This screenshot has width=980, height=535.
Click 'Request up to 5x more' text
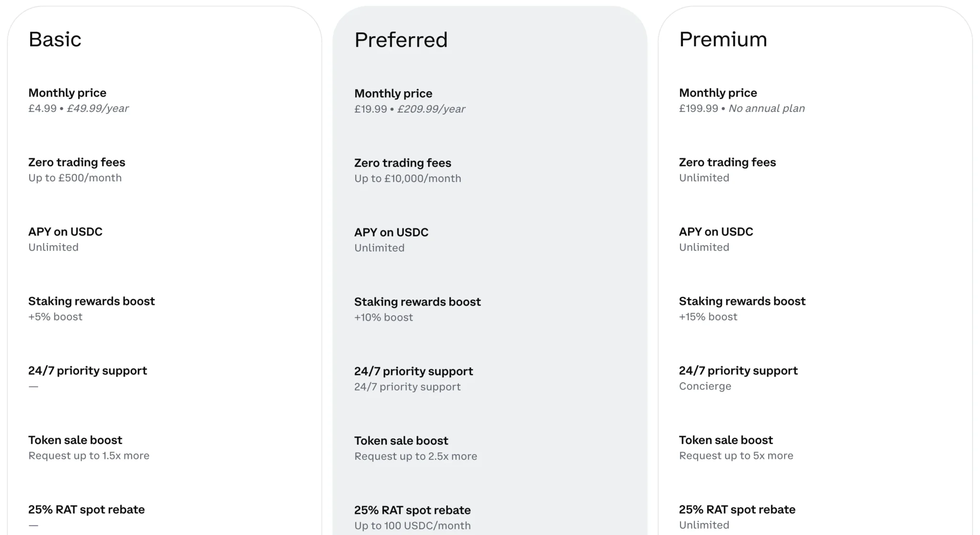click(x=735, y=456)
